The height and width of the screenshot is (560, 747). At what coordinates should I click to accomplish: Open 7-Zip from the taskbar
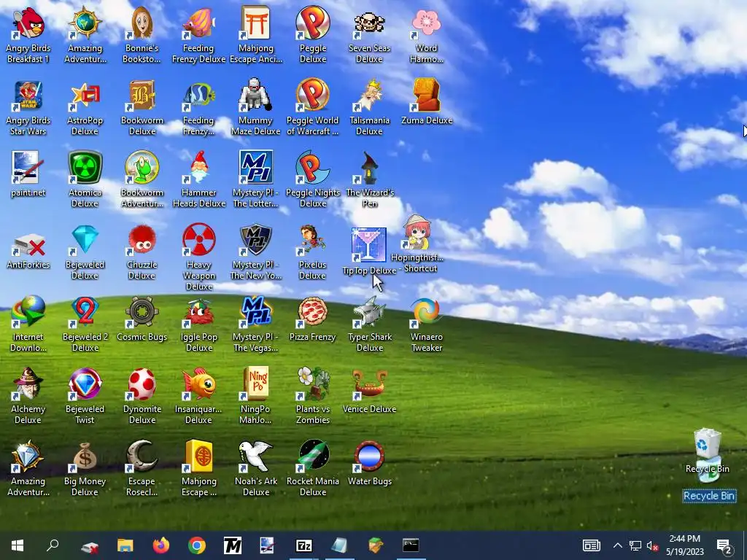pyautogui.click(x=304, y=545)
